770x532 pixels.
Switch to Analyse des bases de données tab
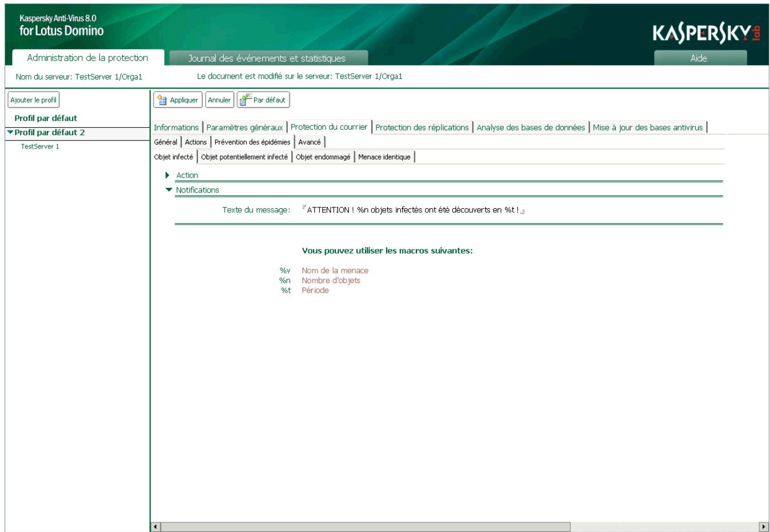(x=531, y=127)
